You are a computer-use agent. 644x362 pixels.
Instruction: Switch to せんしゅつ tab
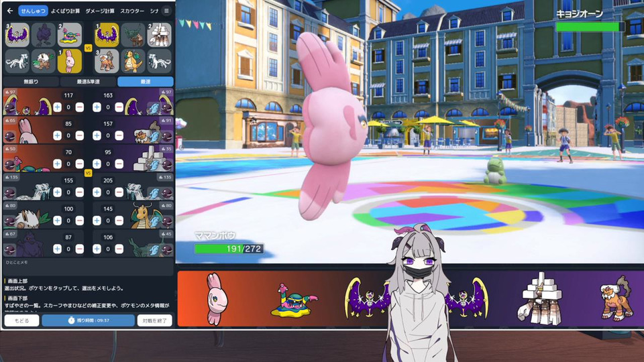point(33,11)
